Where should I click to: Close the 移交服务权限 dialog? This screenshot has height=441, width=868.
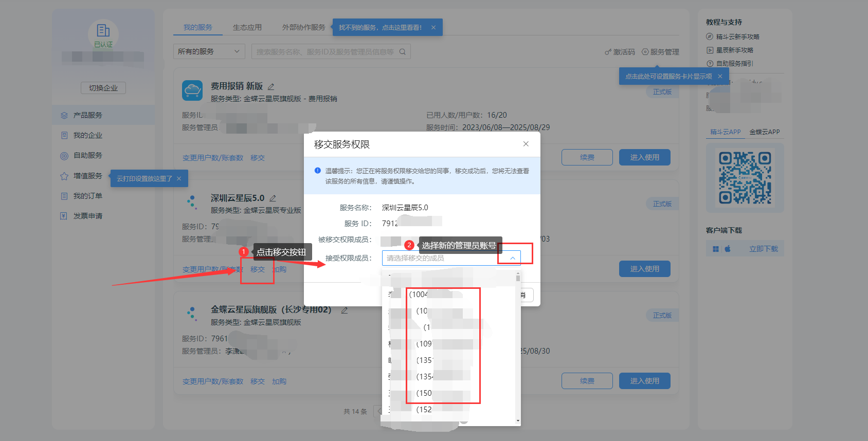coord(526,144)
